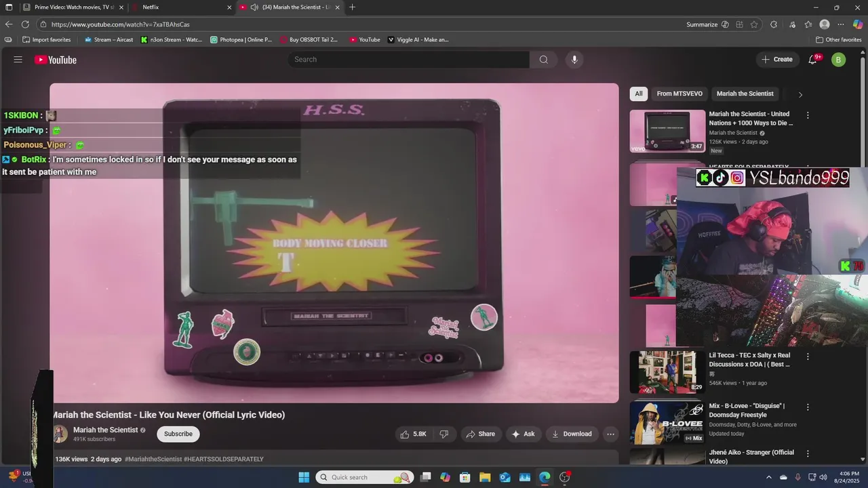This screenshot has width=868, height=488.
Task: Subscribe to Mariah the Scientist
Action: [178, 434]
